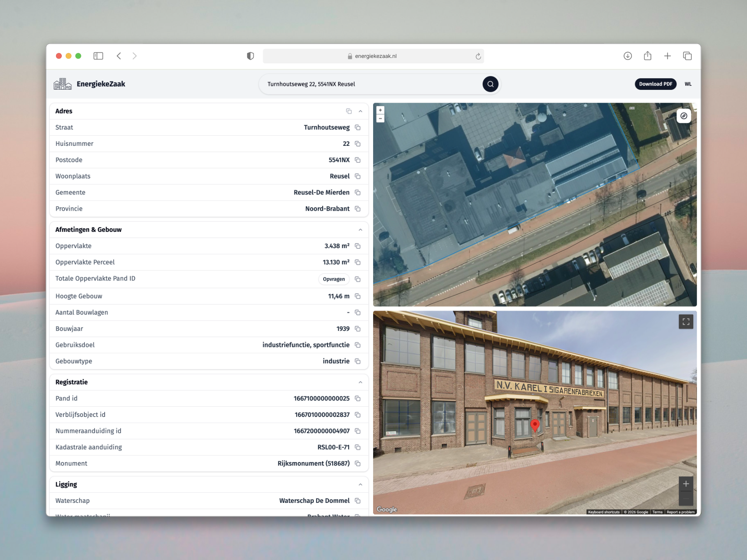The width and height of the screenshot is (747, 560).
Task: Open Street View in fullscreen
Action: (686, 322)
